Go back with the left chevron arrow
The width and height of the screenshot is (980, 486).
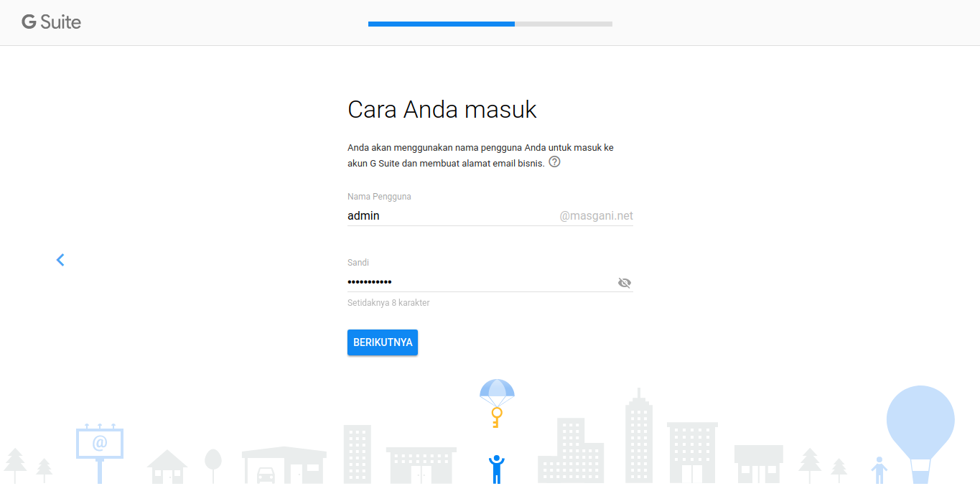pyautogui.click(x=60, y=260)
